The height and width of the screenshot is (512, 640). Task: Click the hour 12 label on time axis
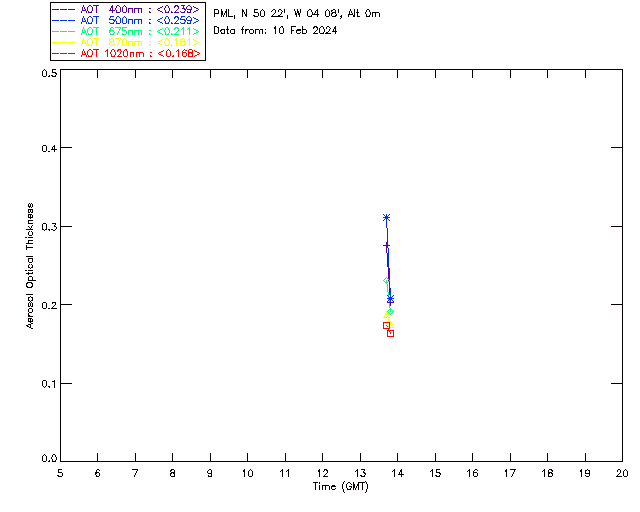coord(322,473)
